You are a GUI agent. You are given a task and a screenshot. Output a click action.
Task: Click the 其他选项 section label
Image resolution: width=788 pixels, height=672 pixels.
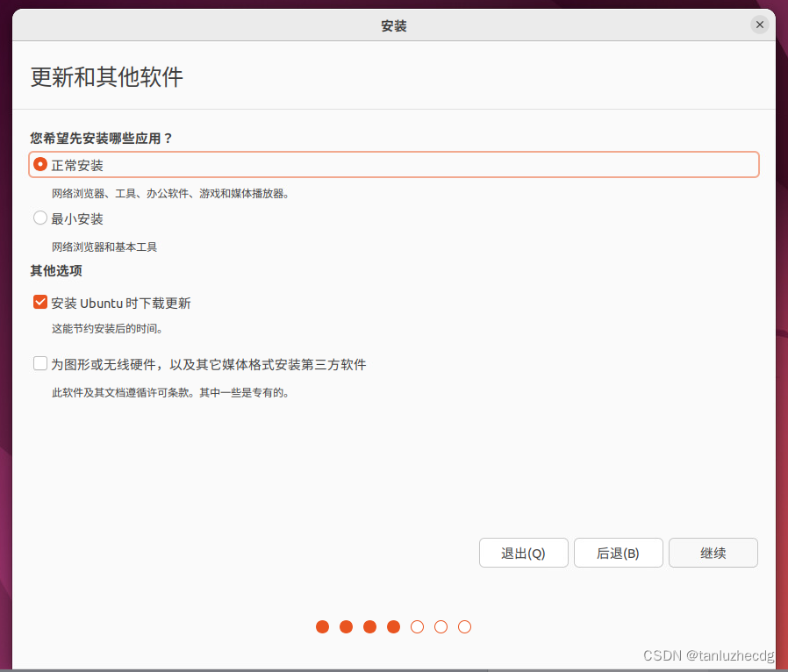pyautogui.click(x=56, y=271)
